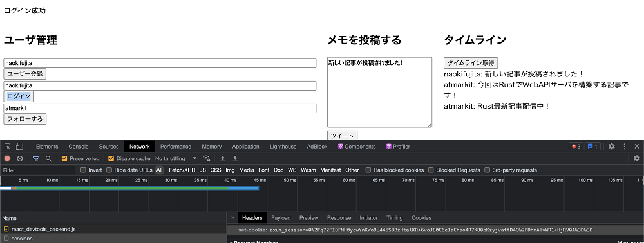Show the Response tab of the request
Viewport: 644px width, 243px height.
pos(339,217)
